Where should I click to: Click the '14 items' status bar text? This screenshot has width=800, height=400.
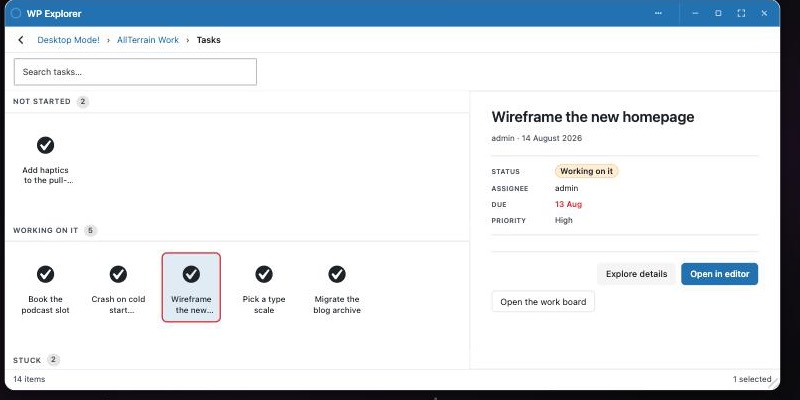29,379
